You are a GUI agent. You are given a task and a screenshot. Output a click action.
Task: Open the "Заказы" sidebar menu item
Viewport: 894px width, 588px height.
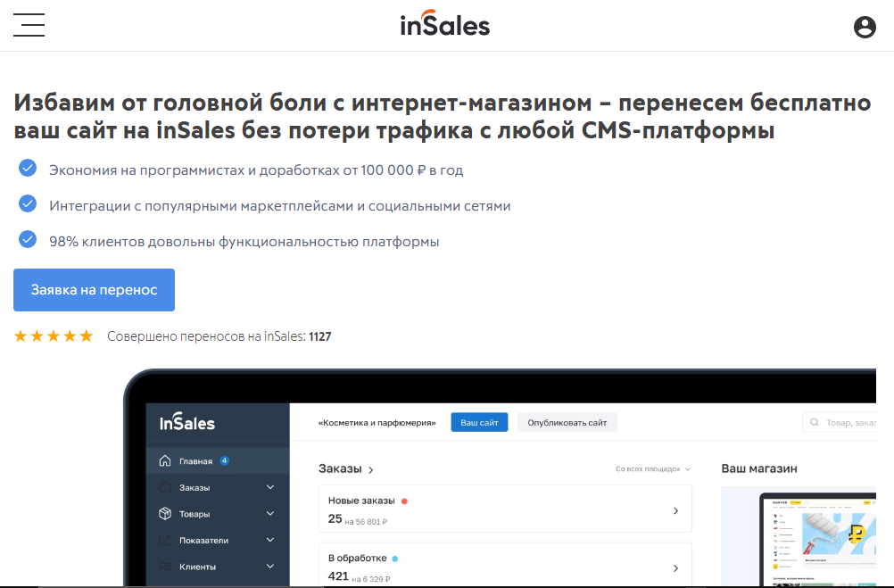click(x=218, y=487)
